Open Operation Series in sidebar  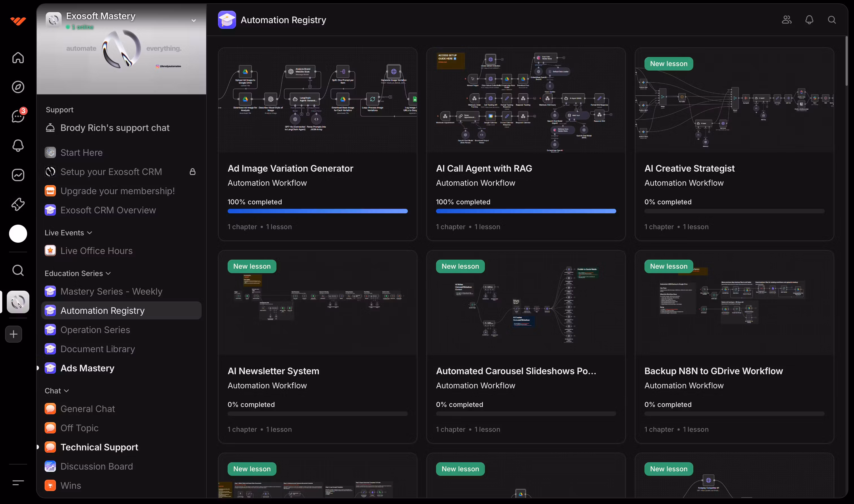point(95,330)
